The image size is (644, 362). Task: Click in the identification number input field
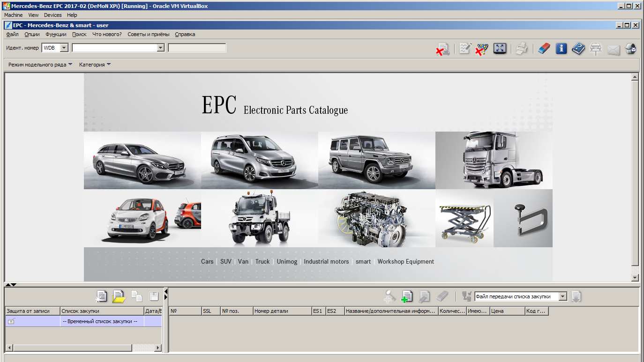pos(114,48)
